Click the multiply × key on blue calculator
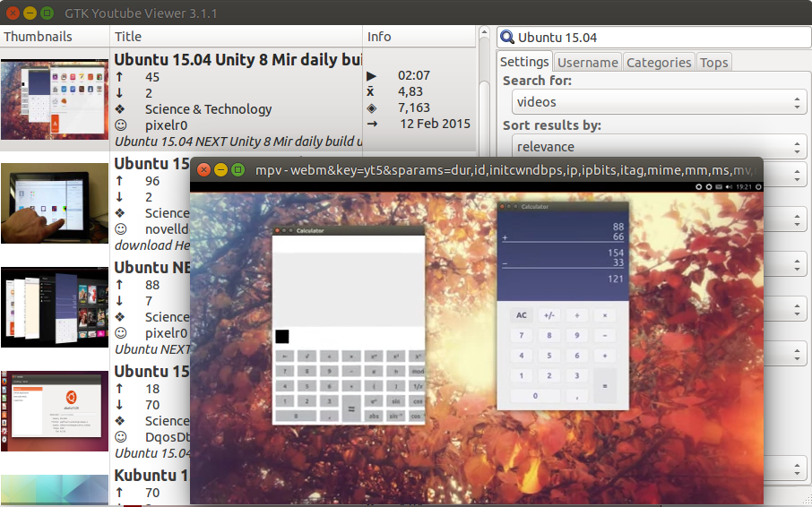This screenshot has height=507, width=812. (x=605, y=315)
